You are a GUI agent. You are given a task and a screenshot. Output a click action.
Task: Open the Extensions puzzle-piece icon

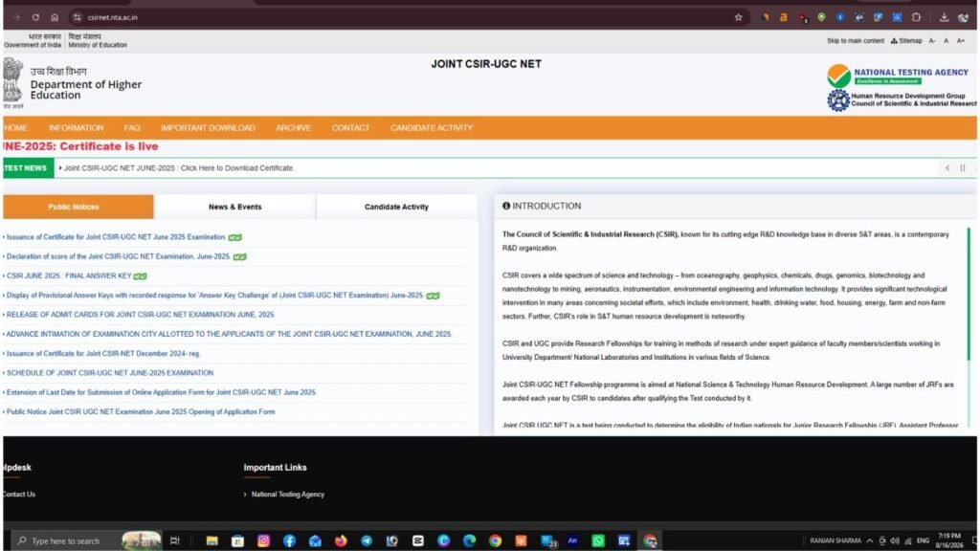pos(916,17)
